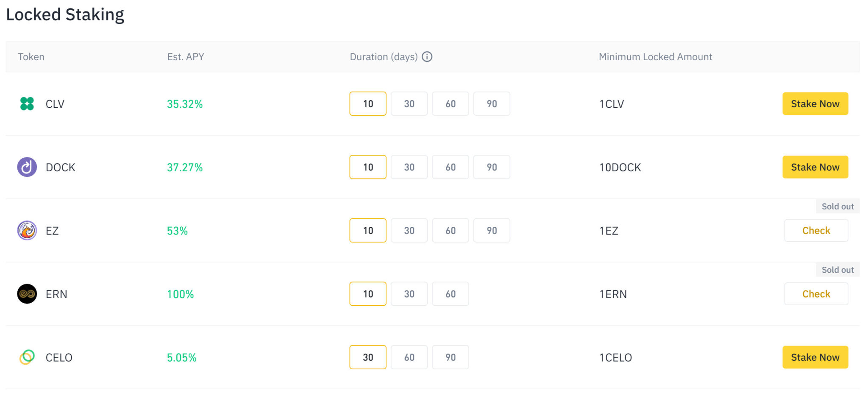
Task: Select 90 days duration for DOCK
Action: pyautogui.click(x=492, y=167)
